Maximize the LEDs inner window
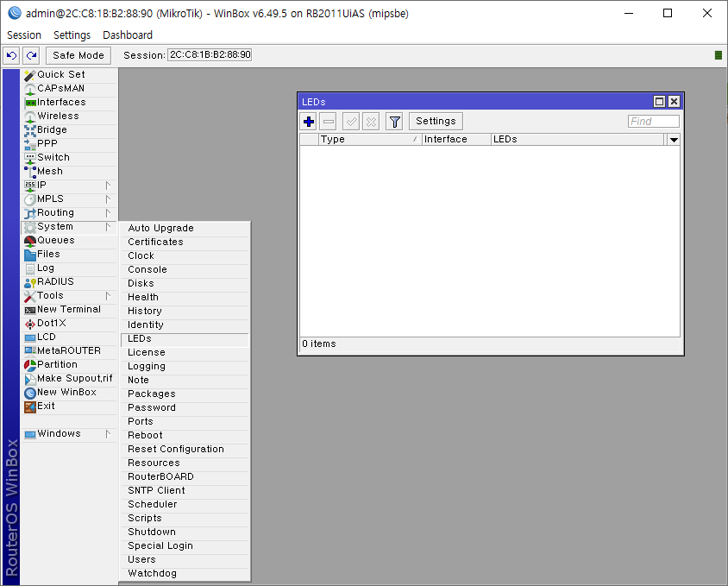 coord(659,102)
